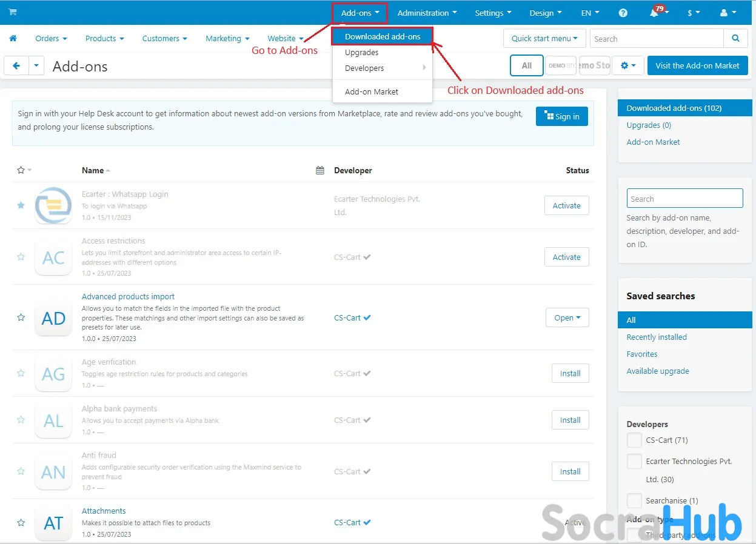The height and width of the screenshot is (544, 756).
Task: Favorite the Age verification add-on star
Action: click(x=21, y=373)
